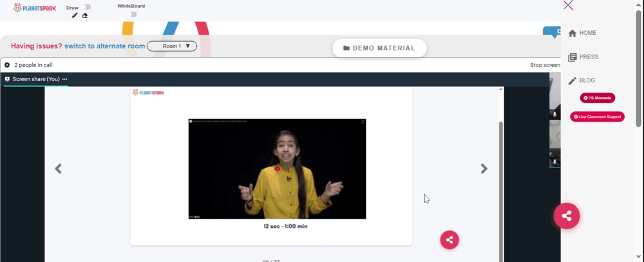Click the PS Moments button
Viewport: 644px width, 262px height.
[598, 98]
